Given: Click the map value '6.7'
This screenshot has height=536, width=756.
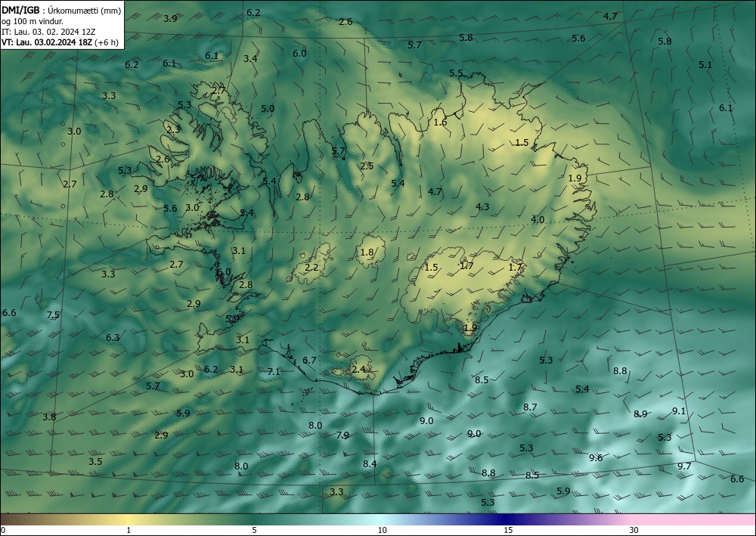Looking at the screenshot, I should click(309, 361).
